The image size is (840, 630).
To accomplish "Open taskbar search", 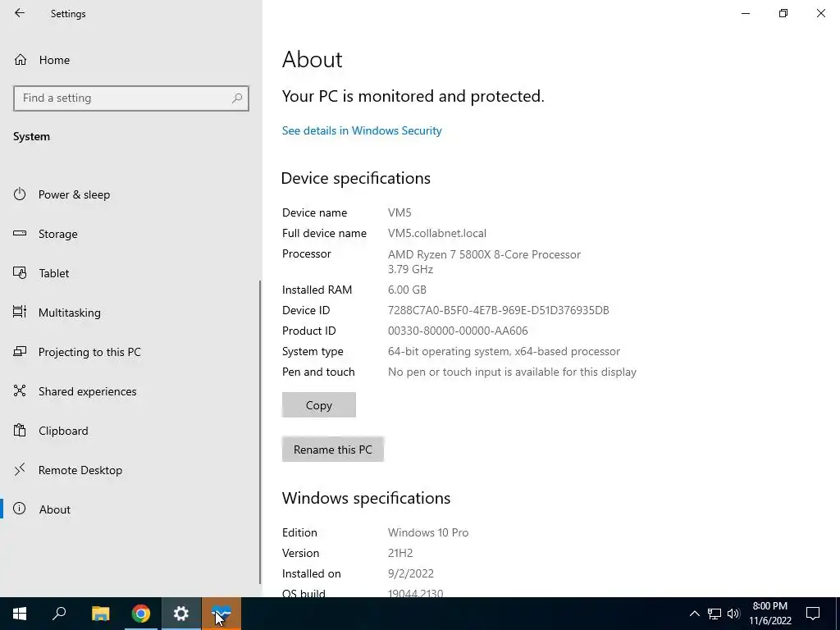I will tap(59, 614).
